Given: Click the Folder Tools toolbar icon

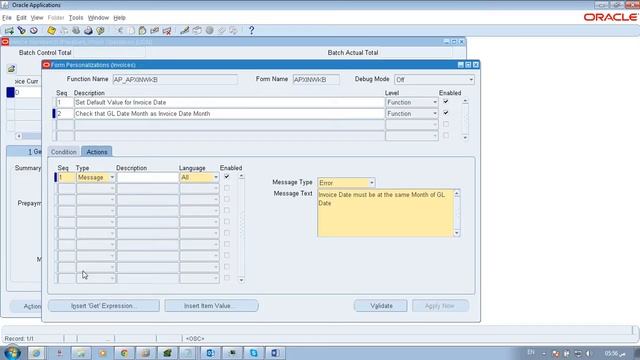Looking at the screenshot, I should tap(233, 31).
